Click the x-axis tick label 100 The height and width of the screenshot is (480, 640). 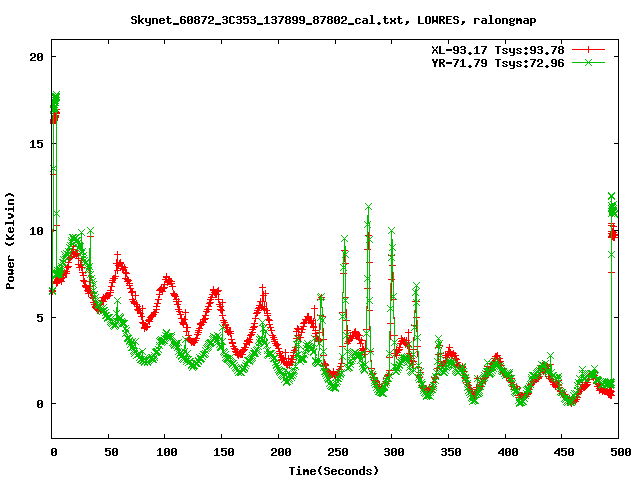167,452
